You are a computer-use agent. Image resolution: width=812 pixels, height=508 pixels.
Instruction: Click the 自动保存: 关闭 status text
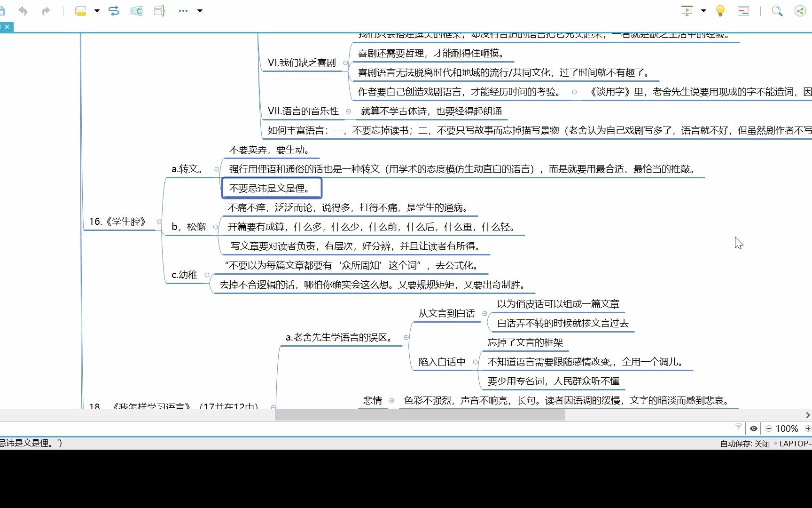point(745,444)
